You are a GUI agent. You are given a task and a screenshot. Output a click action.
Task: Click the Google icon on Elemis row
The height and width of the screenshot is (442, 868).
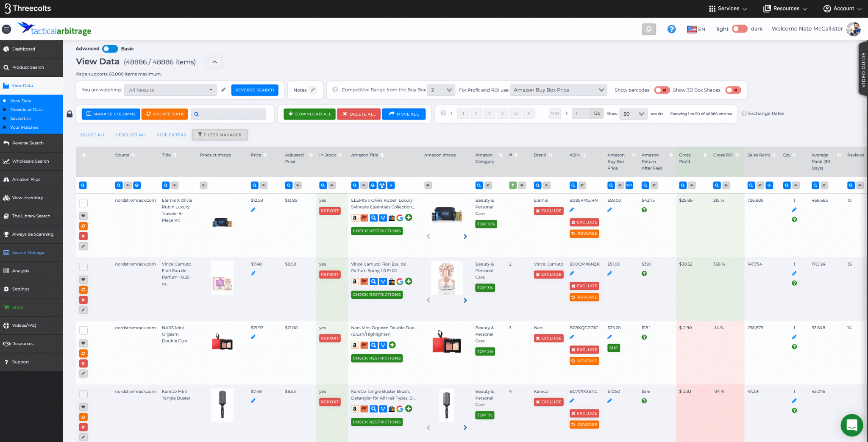pos(400,218)
